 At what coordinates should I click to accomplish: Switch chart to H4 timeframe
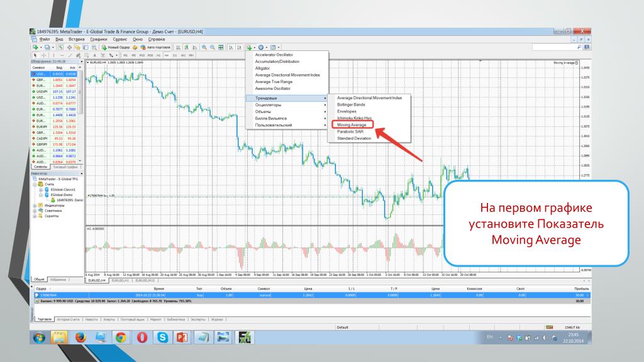click(x=166, y=55)
